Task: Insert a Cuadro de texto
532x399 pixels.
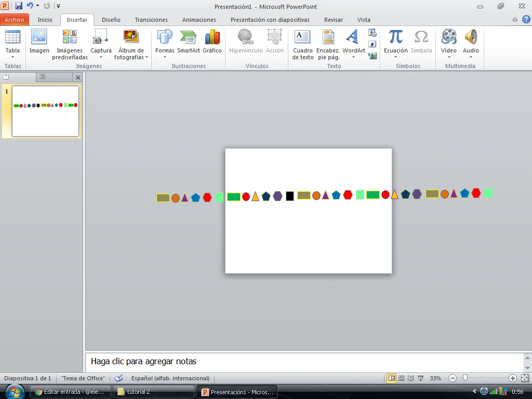Action: 303,45
